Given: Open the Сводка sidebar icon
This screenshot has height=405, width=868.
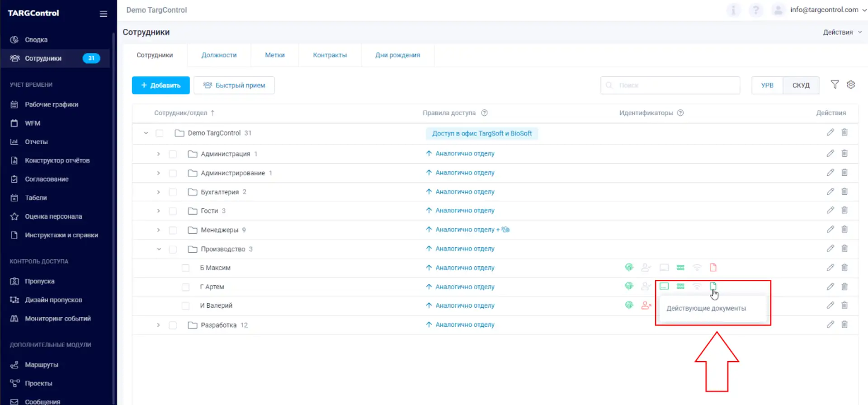Looking at the screenshot, I should 14,40.
